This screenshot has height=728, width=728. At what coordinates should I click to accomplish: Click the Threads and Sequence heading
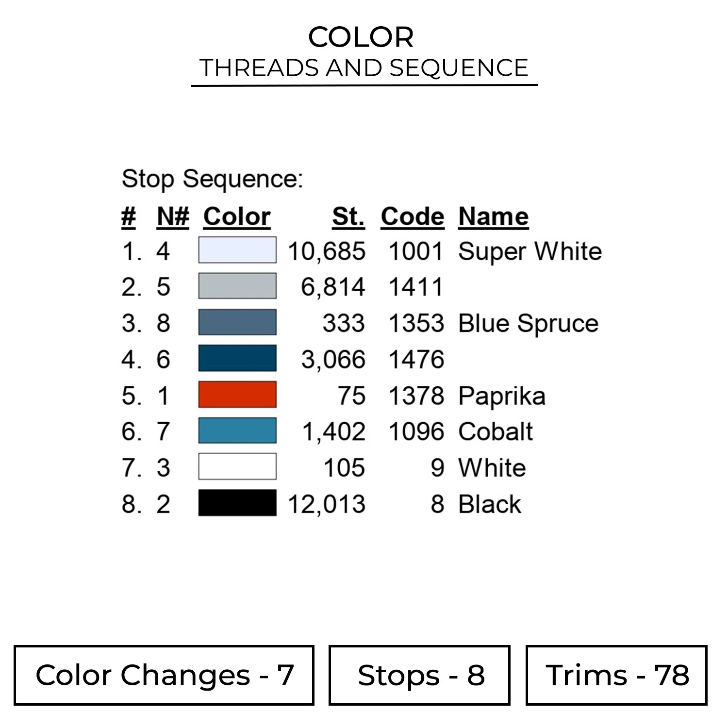click(x=364, y=68)
